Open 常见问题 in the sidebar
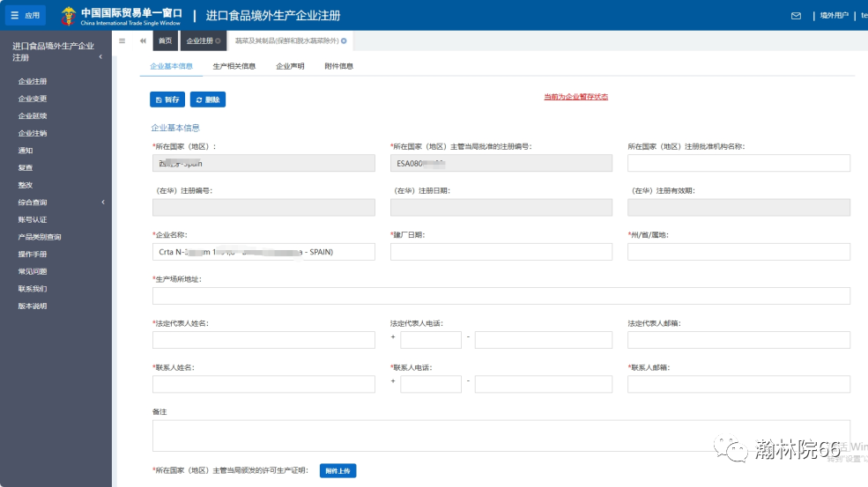The width and height of the screenshot is (868, 487). point(33,272)
